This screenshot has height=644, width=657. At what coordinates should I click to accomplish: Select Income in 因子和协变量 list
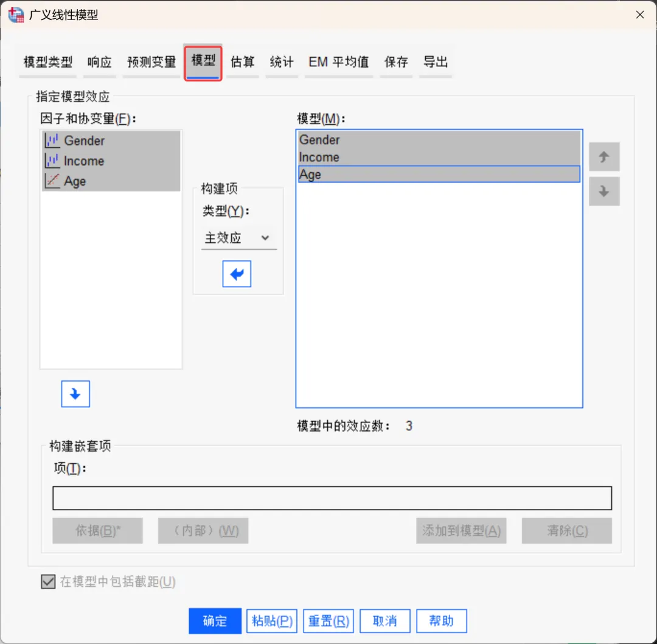coord(111,161)
